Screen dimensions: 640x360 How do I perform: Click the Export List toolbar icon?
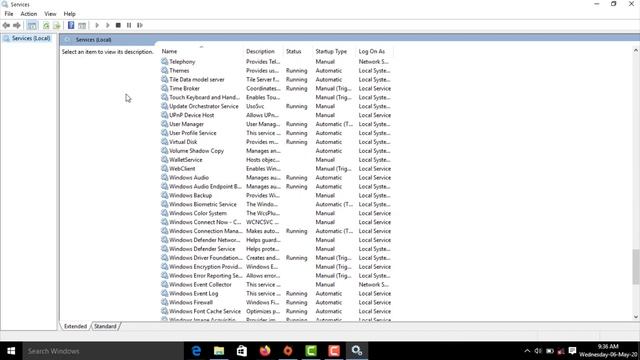coord(56,25)
